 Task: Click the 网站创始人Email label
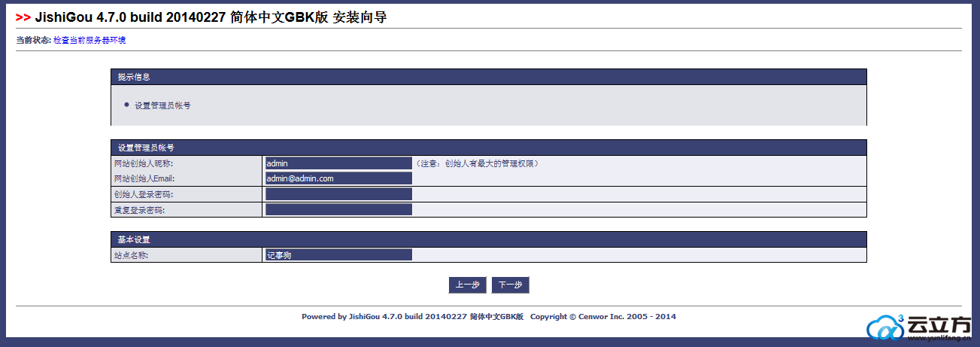point(144,179)
